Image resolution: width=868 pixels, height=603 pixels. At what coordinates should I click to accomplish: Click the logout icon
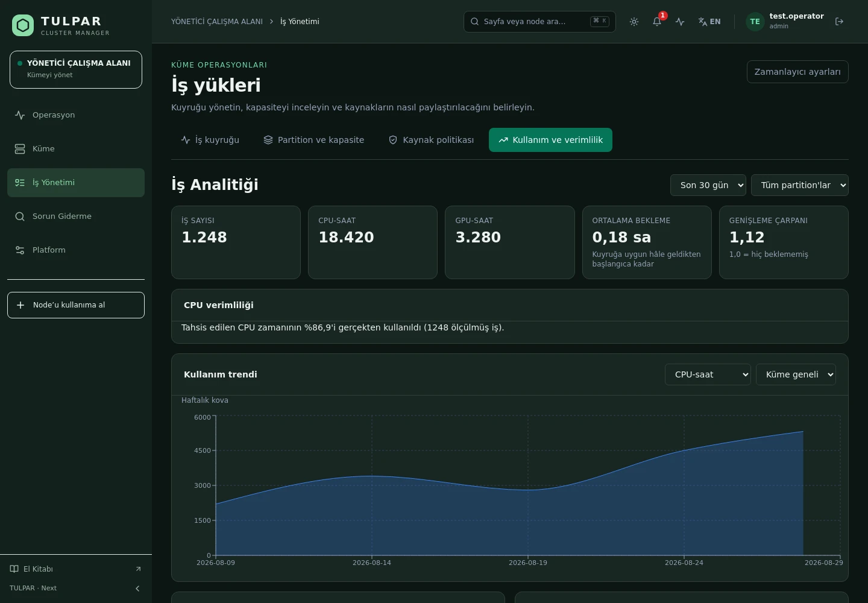[839, 22]
